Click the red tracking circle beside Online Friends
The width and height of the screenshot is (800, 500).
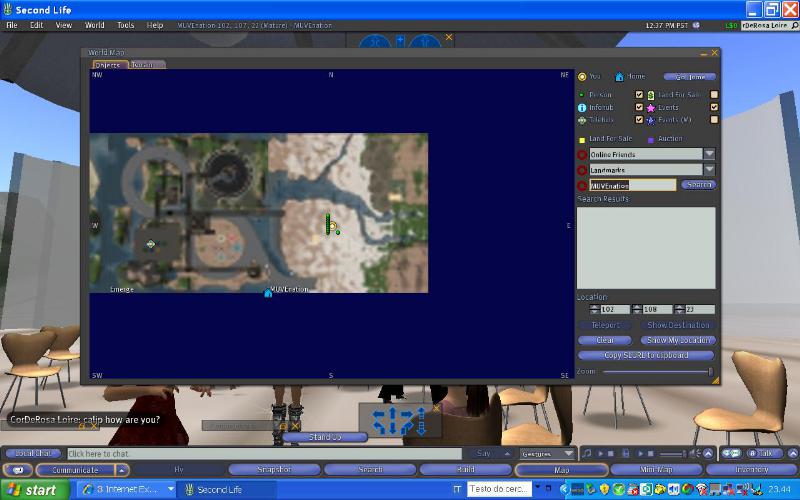[x=582, y=154]
